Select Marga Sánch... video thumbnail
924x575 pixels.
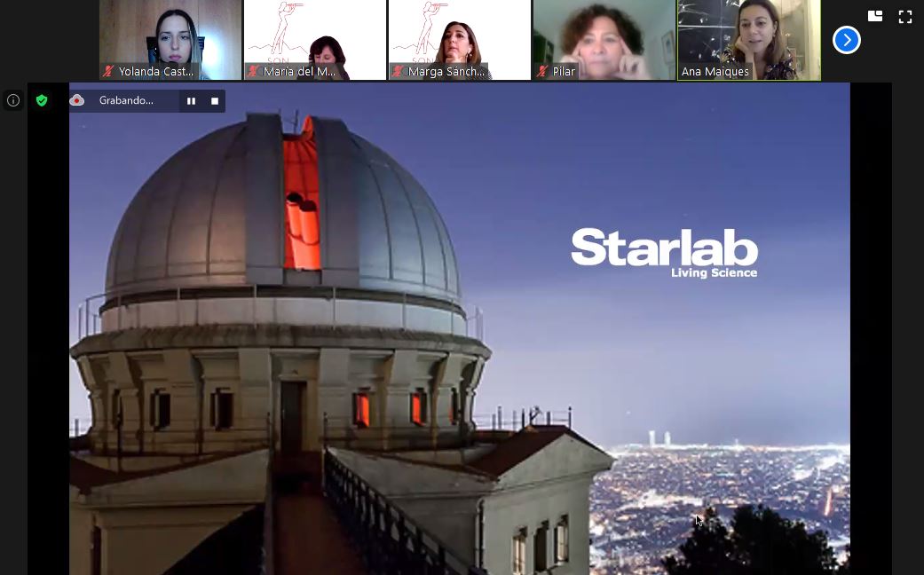pos(460,40)
